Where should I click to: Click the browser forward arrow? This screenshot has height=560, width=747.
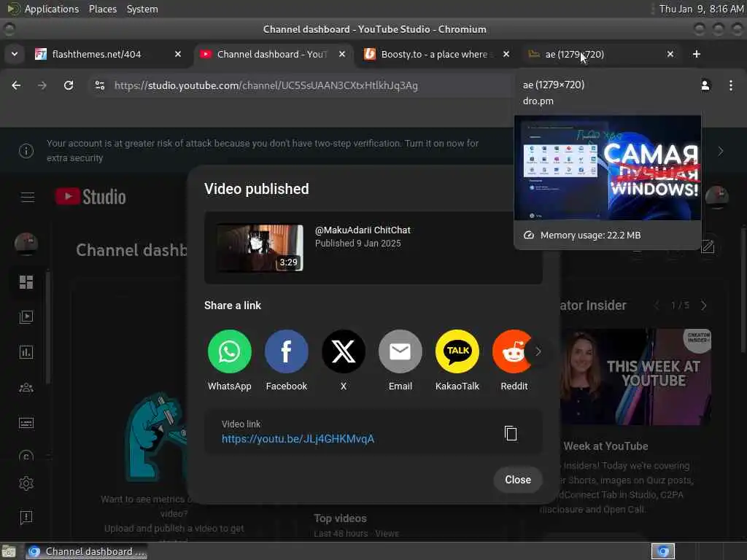pyautogui.click(x=42, y=85)
